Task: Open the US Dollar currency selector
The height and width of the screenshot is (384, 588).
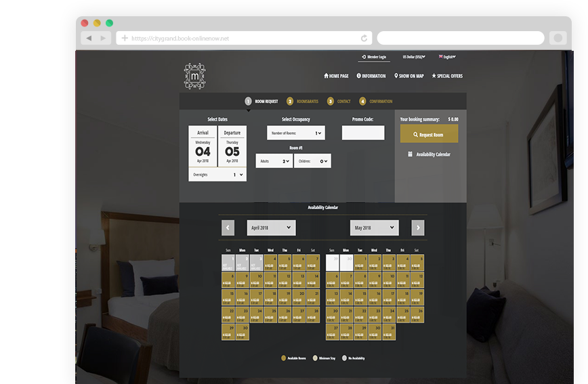Action: (413, 57)
